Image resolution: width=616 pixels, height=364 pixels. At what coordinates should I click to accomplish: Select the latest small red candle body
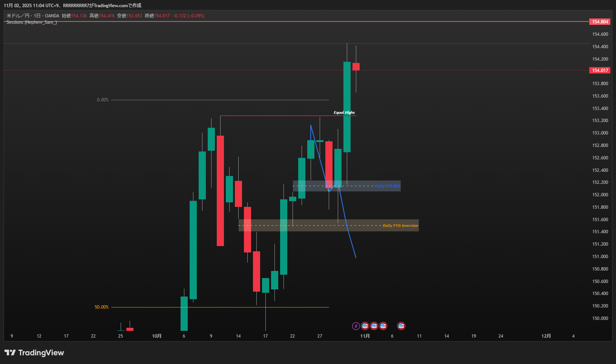pos(356,67)
